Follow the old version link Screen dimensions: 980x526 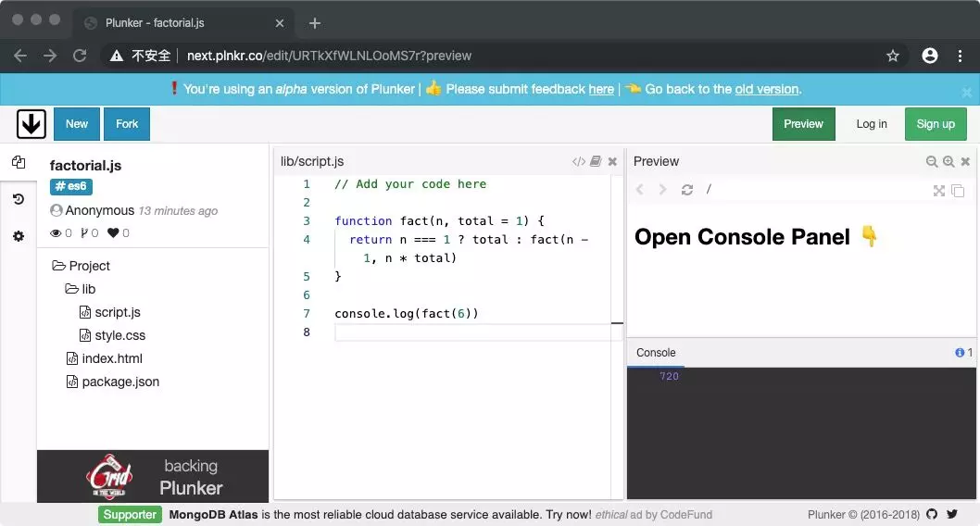tap(767, 89)
